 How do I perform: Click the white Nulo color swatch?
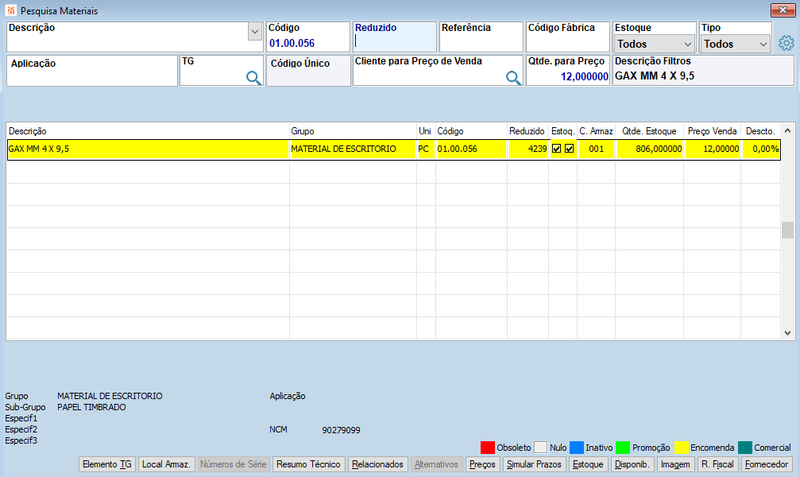tap(540, 447)
